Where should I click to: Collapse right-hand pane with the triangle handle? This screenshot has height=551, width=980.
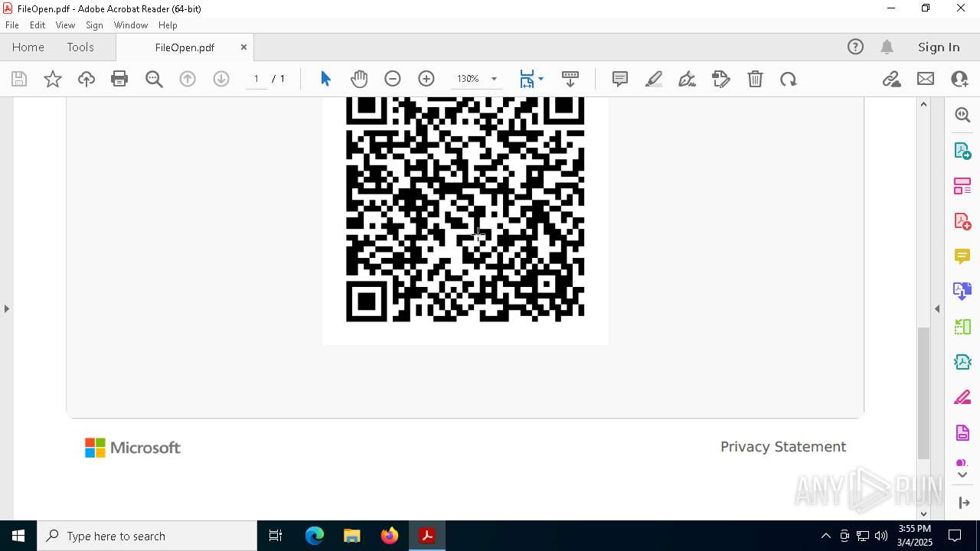click(937, 308)
